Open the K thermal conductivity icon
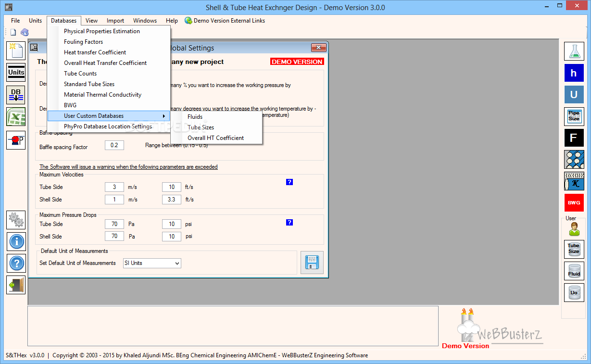The width and height of the screenshot is (591, 364). pyautogui.click(x=574, y=181)
